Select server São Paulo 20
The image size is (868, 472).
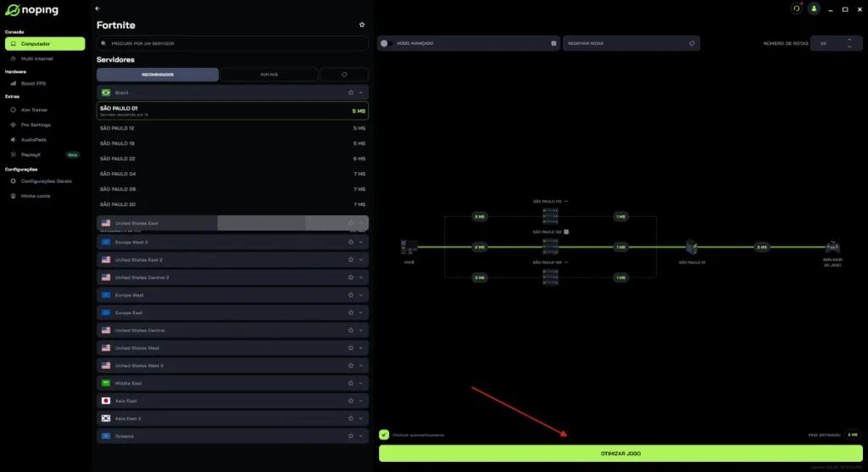[232, 204]
